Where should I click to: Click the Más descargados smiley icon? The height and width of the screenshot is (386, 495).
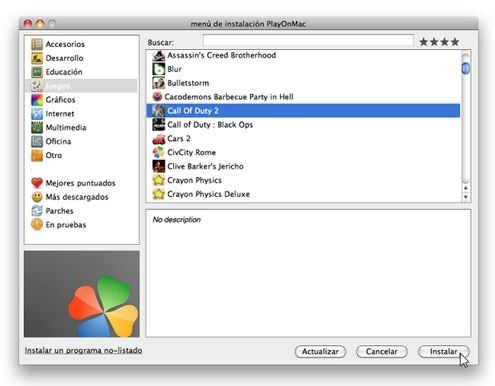(x=37, y=197)
